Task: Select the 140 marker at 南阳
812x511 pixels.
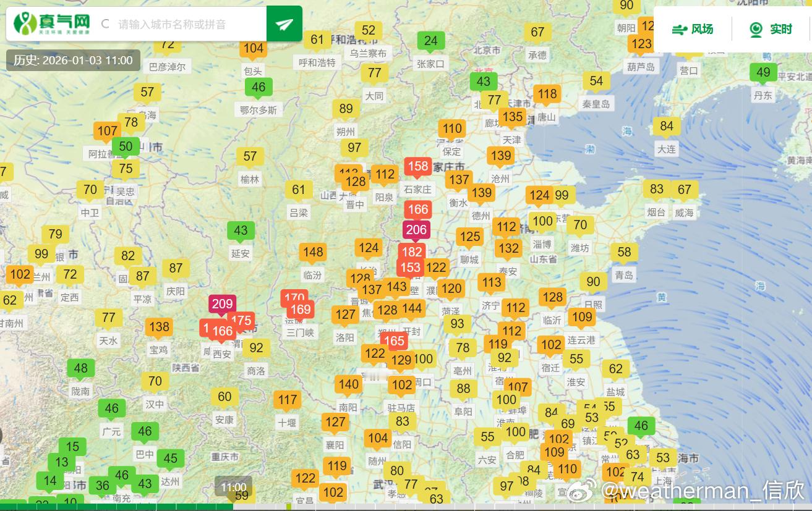Action: tap(348, 386)
